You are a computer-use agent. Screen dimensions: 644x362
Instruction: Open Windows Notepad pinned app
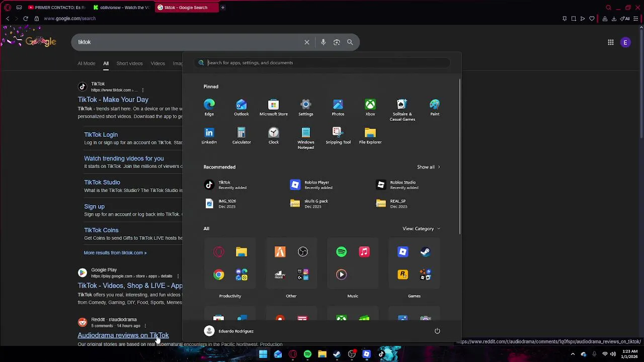pyautogui.click(x=306, y=138)
